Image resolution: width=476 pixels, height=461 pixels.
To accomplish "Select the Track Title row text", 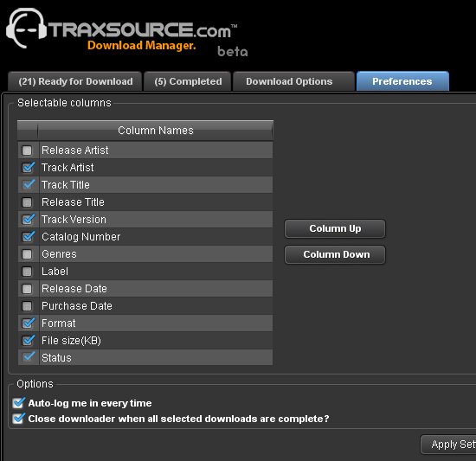I will click(x=66, y=185).
